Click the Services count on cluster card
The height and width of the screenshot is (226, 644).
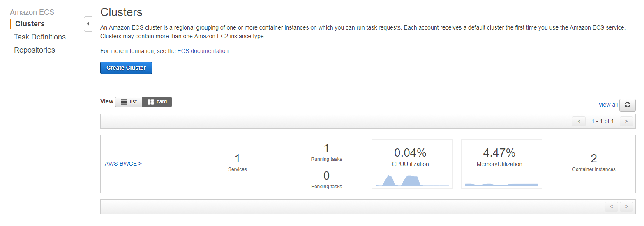pos(237,159)
